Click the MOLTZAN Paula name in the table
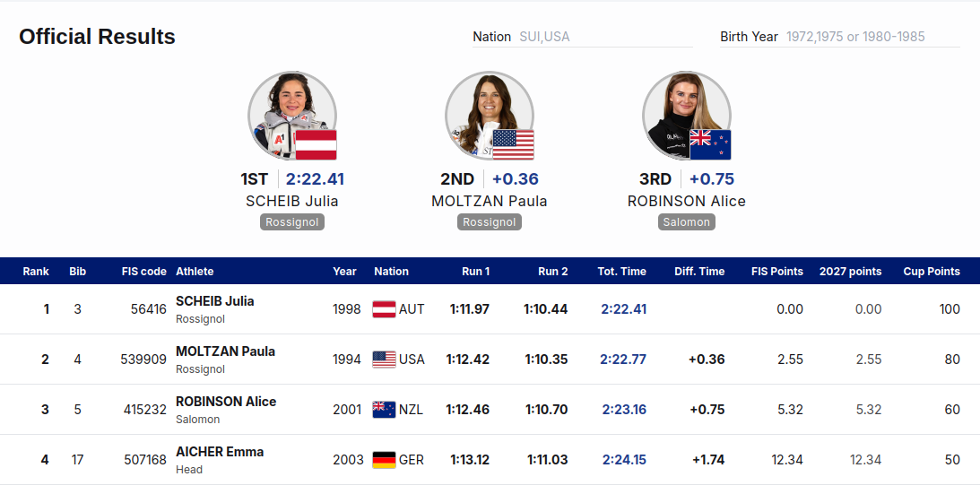The image size is (980, 494). (225, 351)
